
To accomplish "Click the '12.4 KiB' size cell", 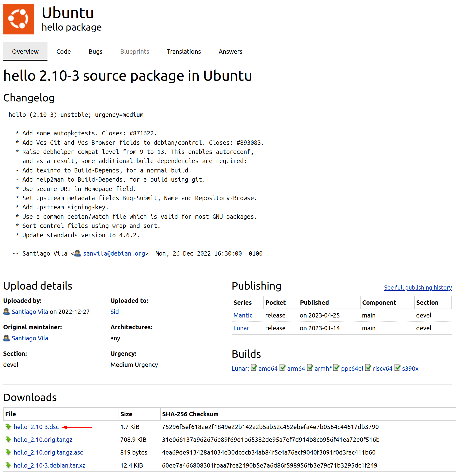I will tap(131, 465).
